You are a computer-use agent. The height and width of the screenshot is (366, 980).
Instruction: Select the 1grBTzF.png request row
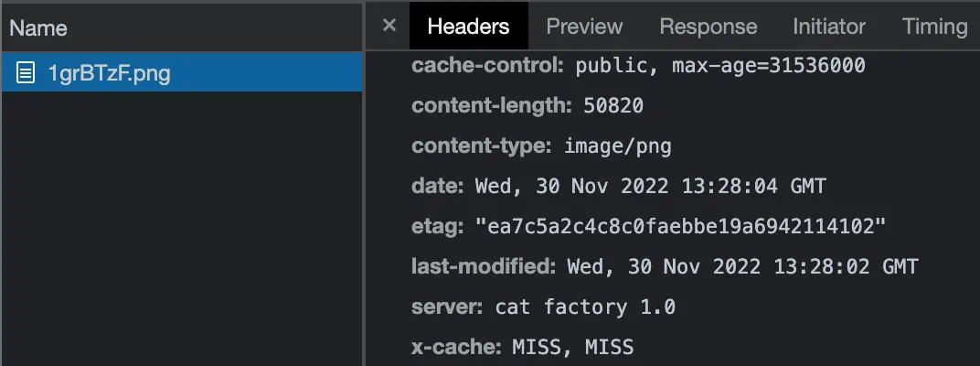(x=183, y=73)
